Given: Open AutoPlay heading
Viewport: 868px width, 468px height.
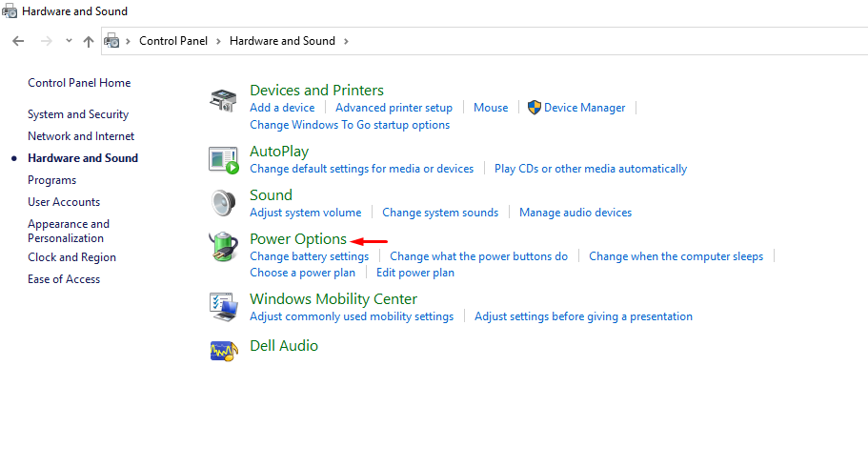Looking at the screenshot, I should click(279, 152).
